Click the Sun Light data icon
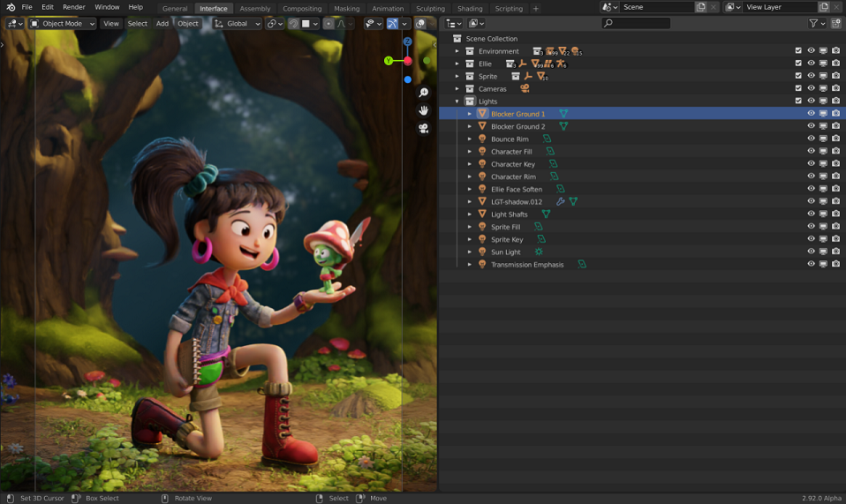Image resolution: width=846 pixels, height=504 pixels. pyautogui.click(x=539, y=252)
